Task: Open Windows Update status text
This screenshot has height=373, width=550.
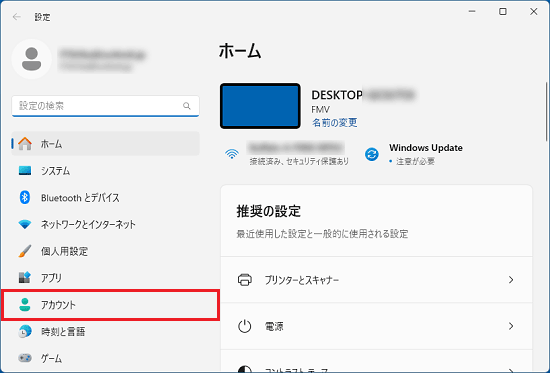Action: pyautogui.click(x=425, y=148)
